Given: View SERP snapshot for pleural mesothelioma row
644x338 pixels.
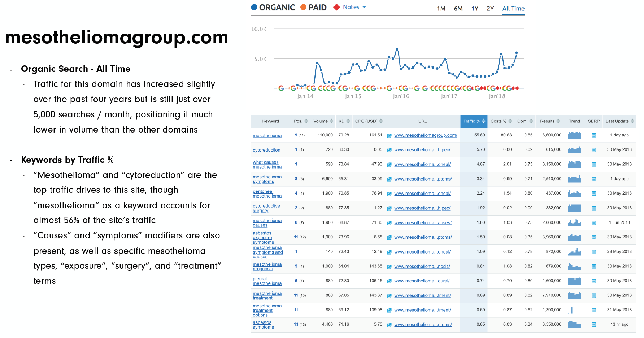Looking at the screenshot, I should click(593, 281).
